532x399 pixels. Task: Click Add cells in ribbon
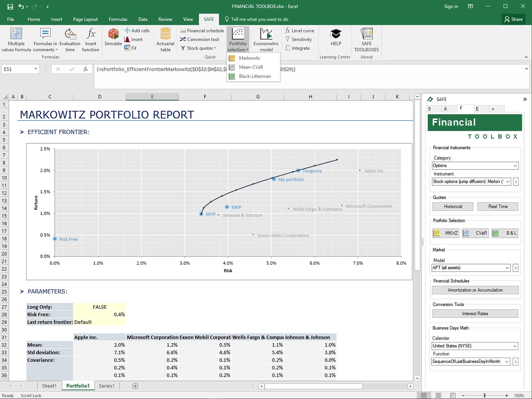pyautogui.click(x=137, y=31)
